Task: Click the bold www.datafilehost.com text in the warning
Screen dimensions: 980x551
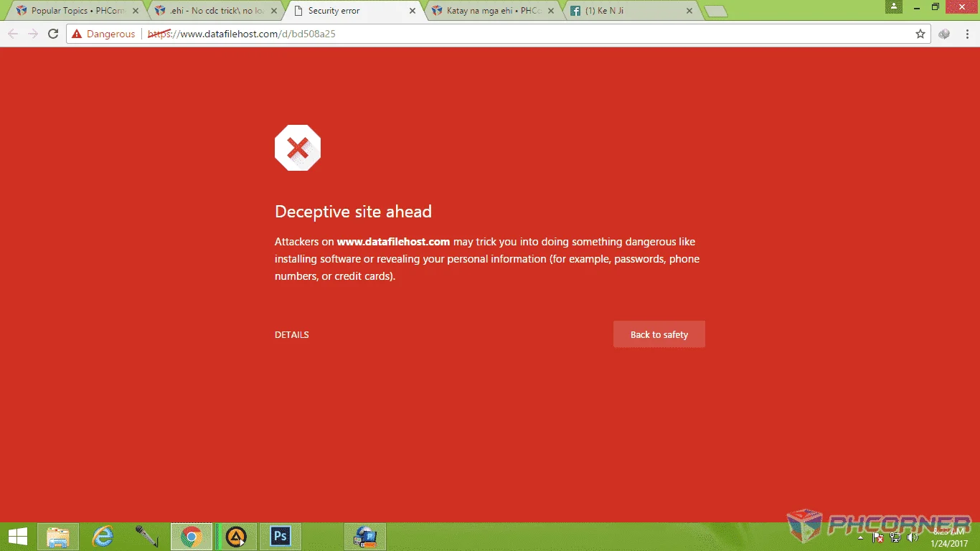Action: pyautogui.click(x=393, y=242)
